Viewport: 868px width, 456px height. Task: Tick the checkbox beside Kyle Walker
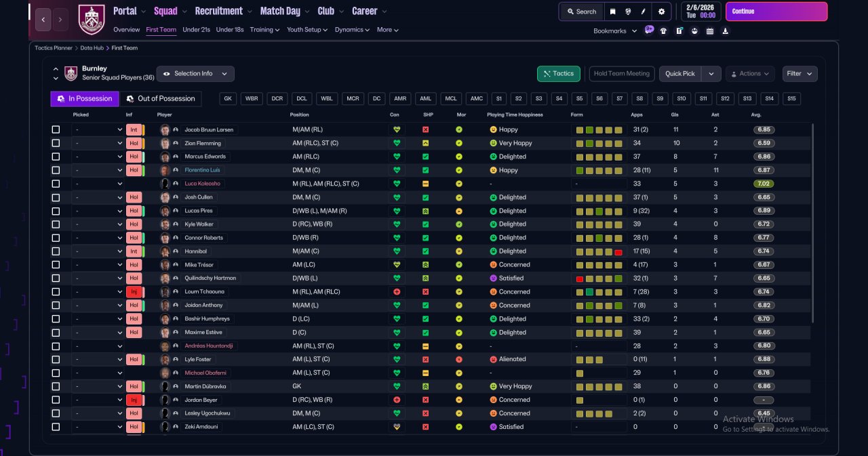click(56, 224)
